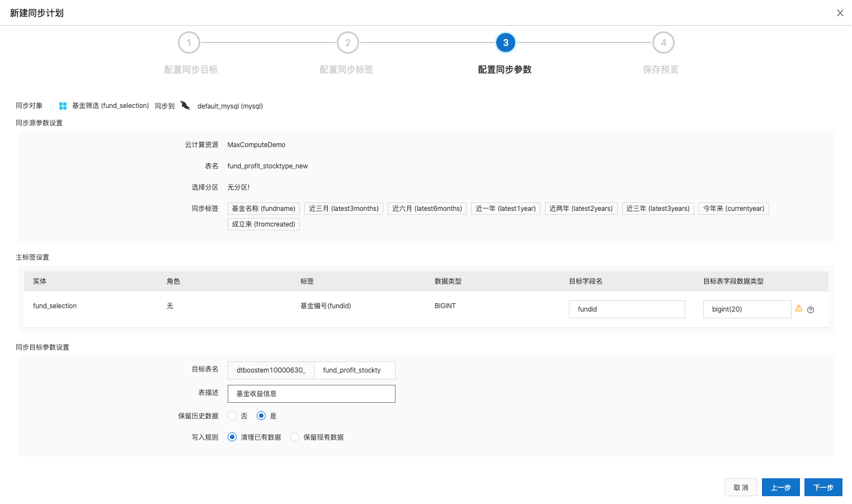Viewport: 852px width, 504px height.
Task: Click the 配置同步目标 step label
Action: click(x=191, y=69)
